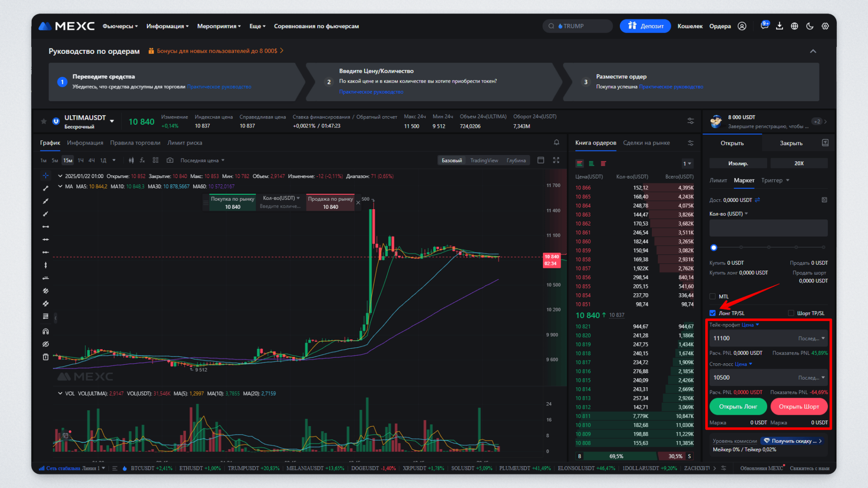Click the chart fullscreen icon
The width and height of the screenshot is (868, 488).
point(556,160)
